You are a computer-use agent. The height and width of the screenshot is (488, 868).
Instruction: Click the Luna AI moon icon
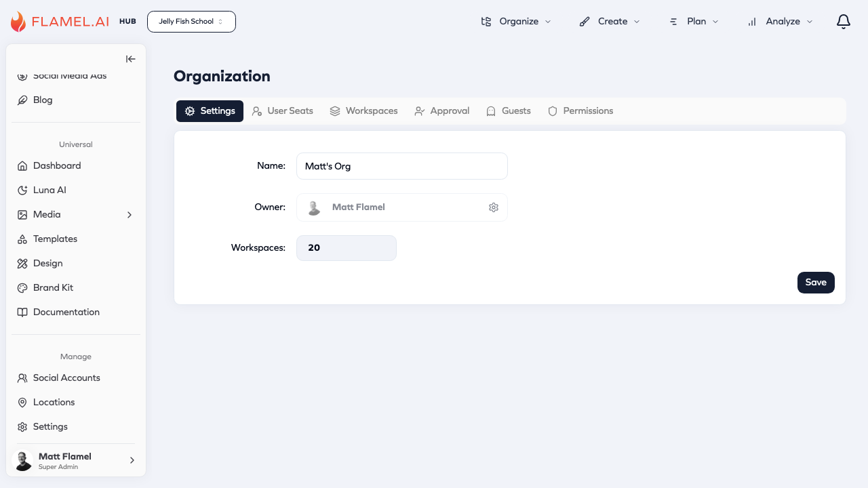[22, 190]
